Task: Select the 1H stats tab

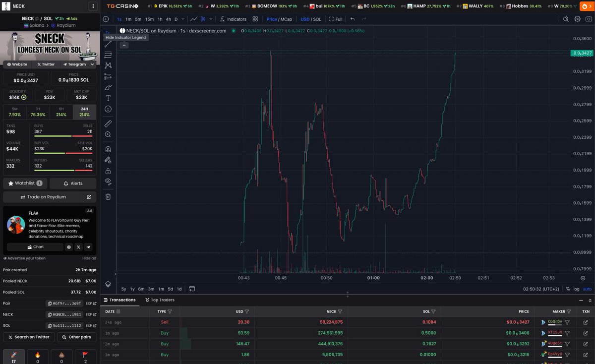Action: (x=38, y=112)
